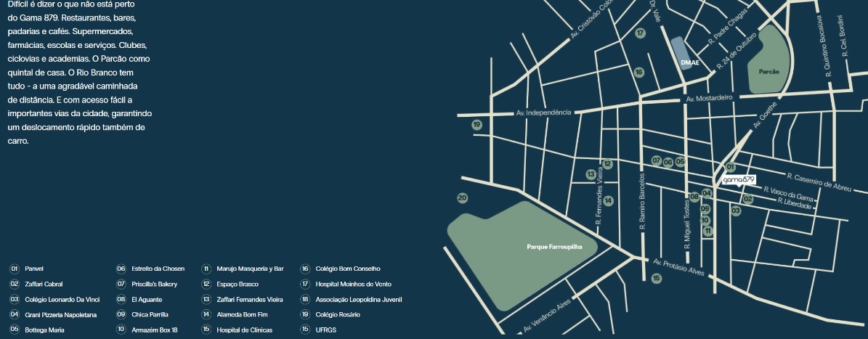Click map marker 20 left of Parque Farroupilha
868x339 pixels.
click(462, 198)
